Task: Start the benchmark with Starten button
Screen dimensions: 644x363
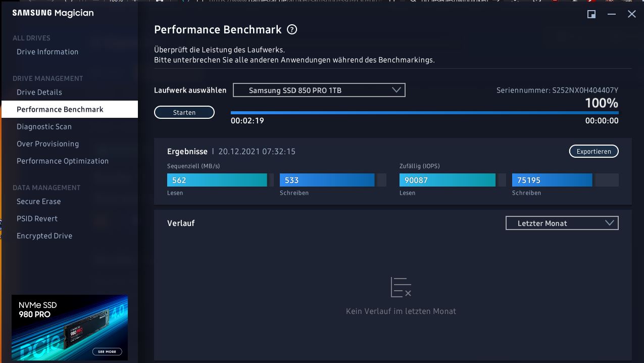Action: (184, 112)
